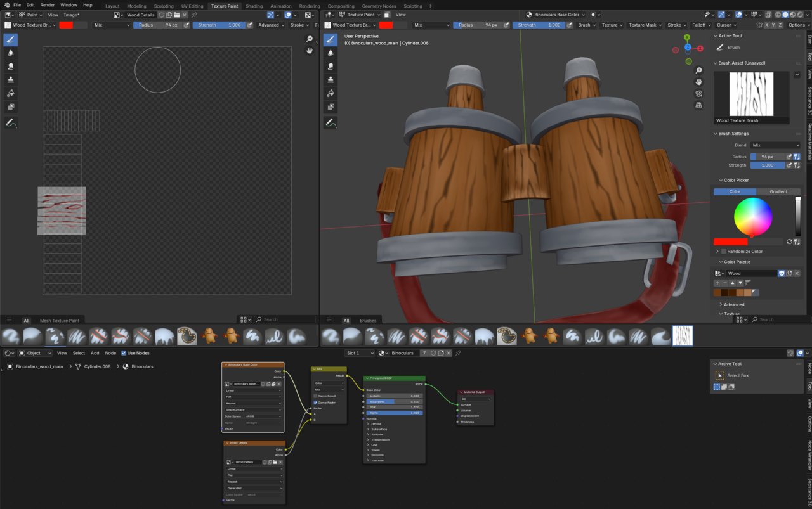Switch to the Shading workspace tab
Image resolution: width=812 pixels, height=509 pixels.
(254, 5)
